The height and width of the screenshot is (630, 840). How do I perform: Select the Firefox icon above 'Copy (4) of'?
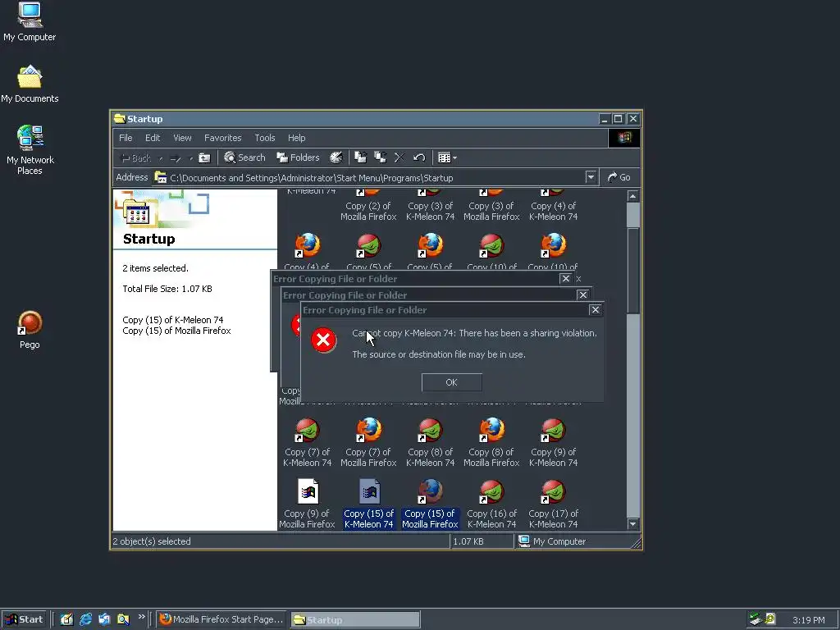(308, 245)
